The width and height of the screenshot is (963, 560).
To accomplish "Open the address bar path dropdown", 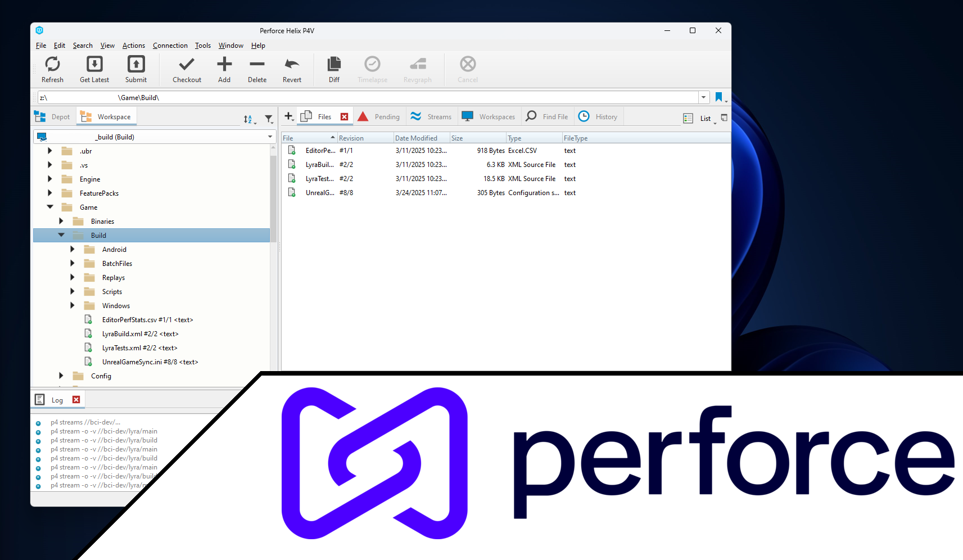I will click(703, 97).
